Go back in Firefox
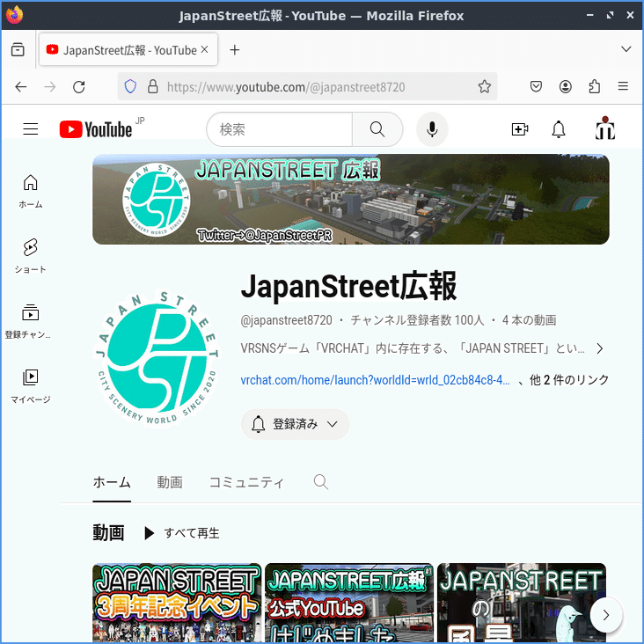 tap(20, 87)
